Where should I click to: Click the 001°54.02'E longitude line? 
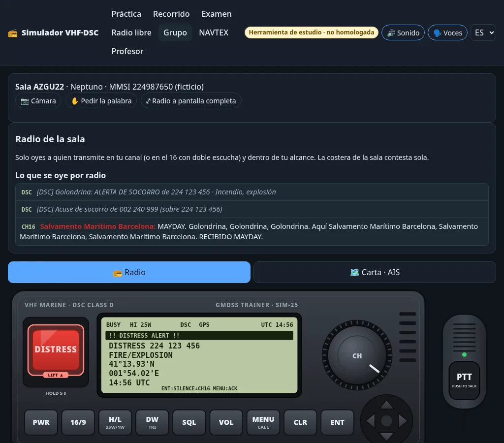(134, 373)
